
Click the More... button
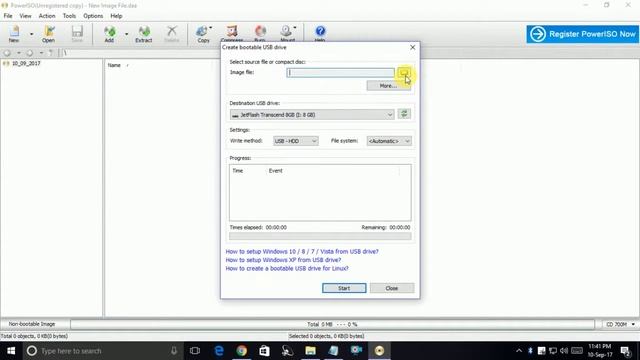pyautogui.click(x=388, y=86)
